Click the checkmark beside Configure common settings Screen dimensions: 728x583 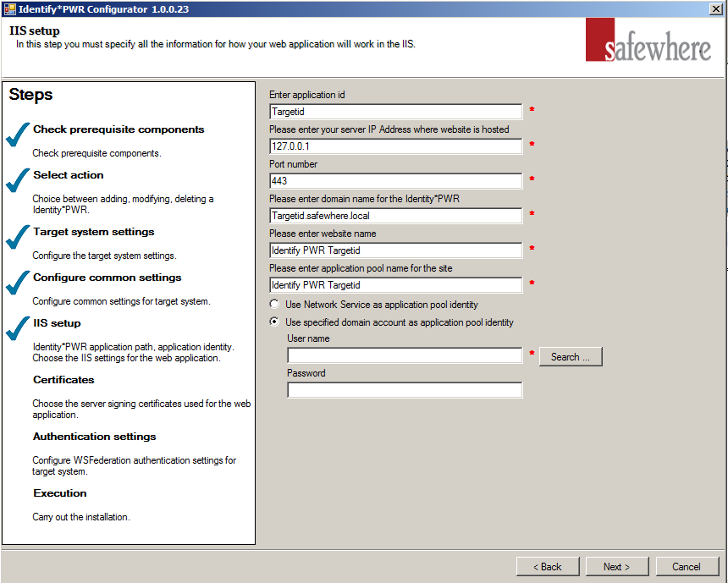[x=18, y=283]
